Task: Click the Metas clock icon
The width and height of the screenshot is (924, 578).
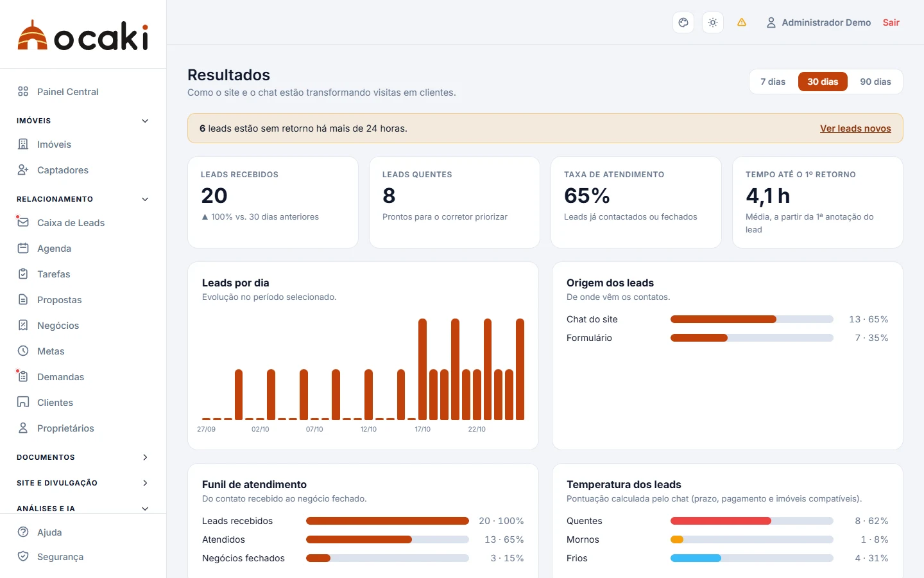Action: pos(23,351)
